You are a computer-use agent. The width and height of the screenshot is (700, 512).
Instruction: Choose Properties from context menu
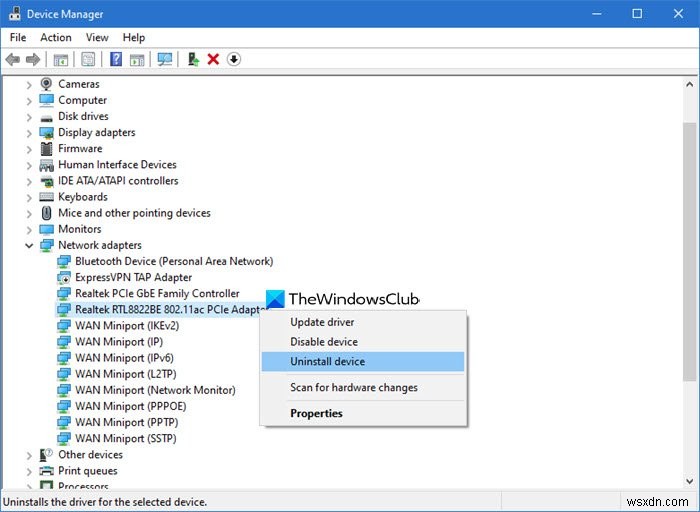[x=363, y=413]
